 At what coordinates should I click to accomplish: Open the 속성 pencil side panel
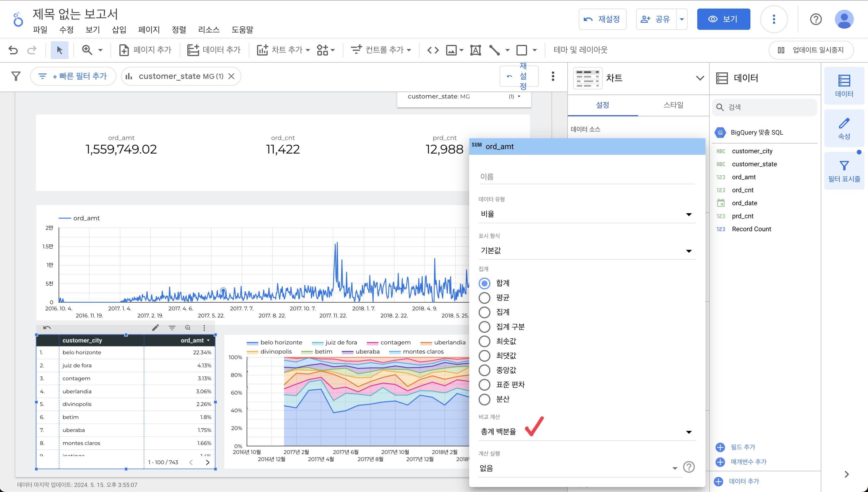[844, 128]
